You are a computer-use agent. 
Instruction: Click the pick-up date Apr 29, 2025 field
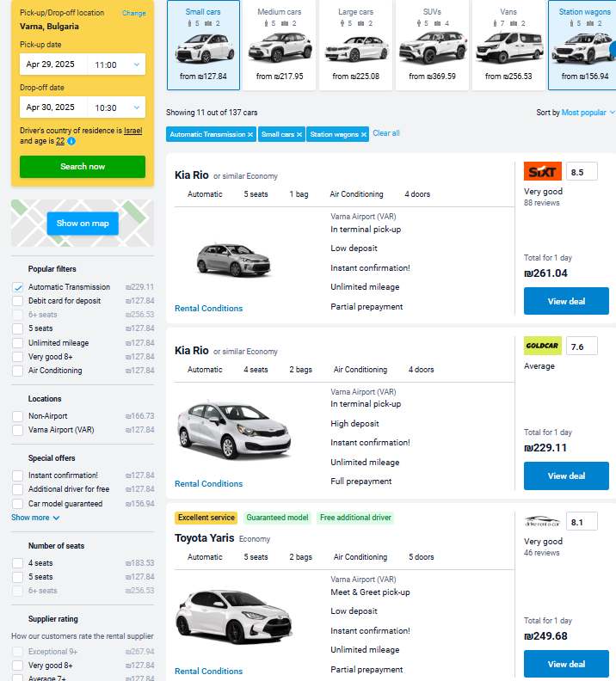click(x=53, y=64)
